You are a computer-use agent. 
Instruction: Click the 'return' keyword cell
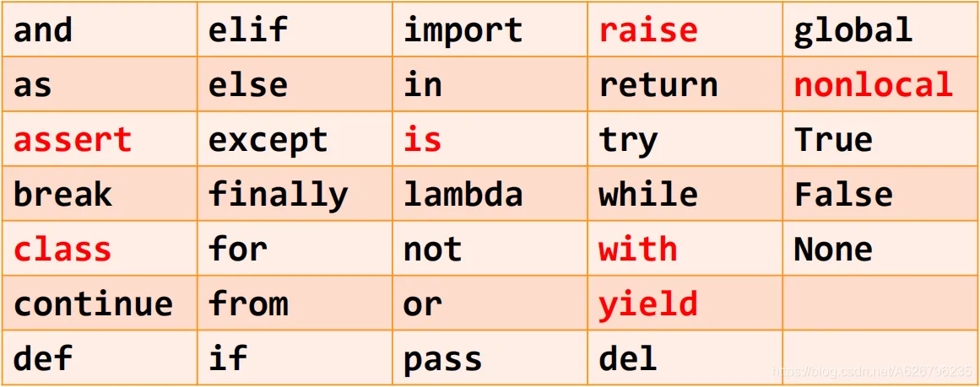[685, 84]
